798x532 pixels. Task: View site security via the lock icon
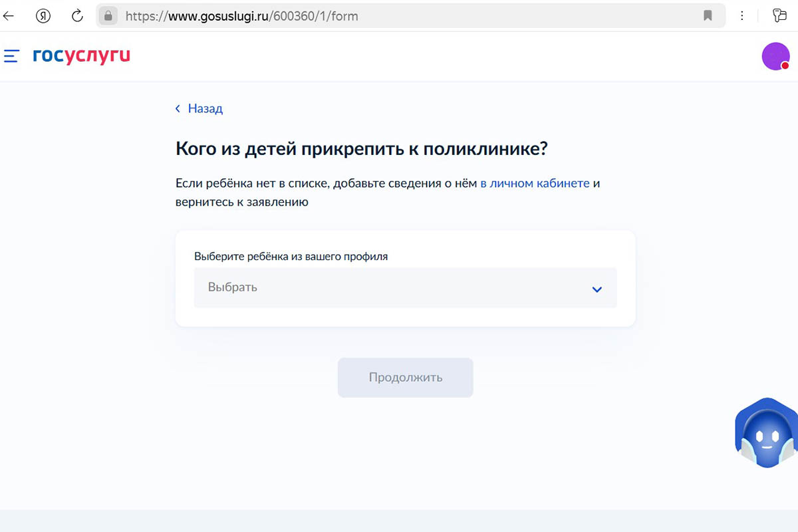(x=107, y=15)
